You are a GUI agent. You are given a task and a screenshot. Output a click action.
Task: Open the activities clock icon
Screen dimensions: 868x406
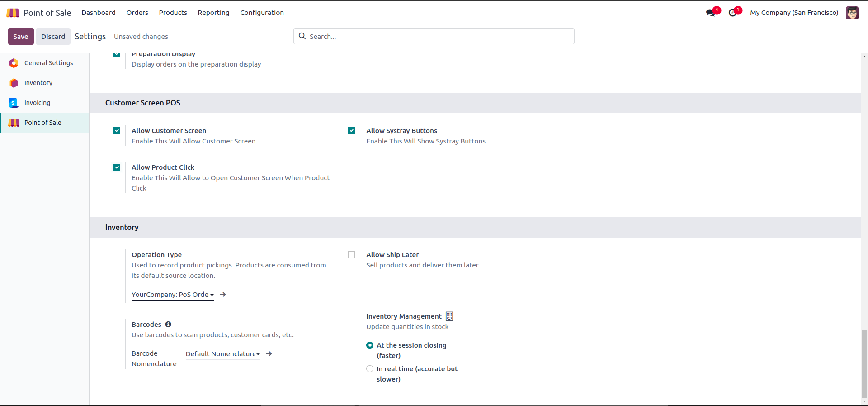(732, 13)
